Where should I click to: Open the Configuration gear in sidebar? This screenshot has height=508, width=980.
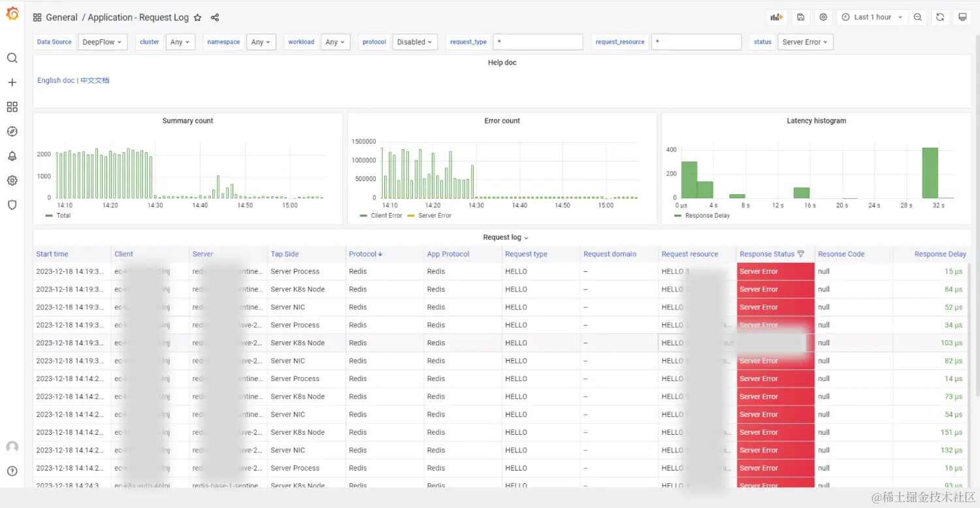(12, 180)
